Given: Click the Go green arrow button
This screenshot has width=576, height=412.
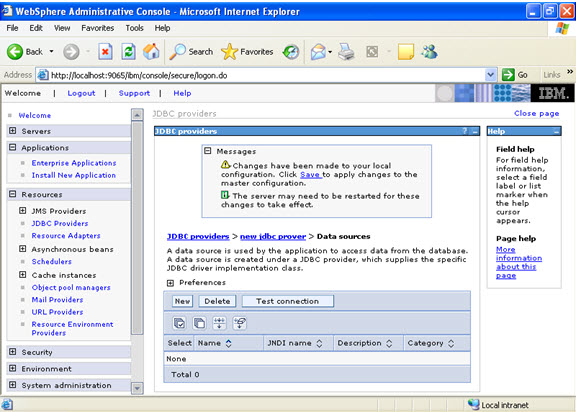Looking at the screenshot, I should click(508, 75).
